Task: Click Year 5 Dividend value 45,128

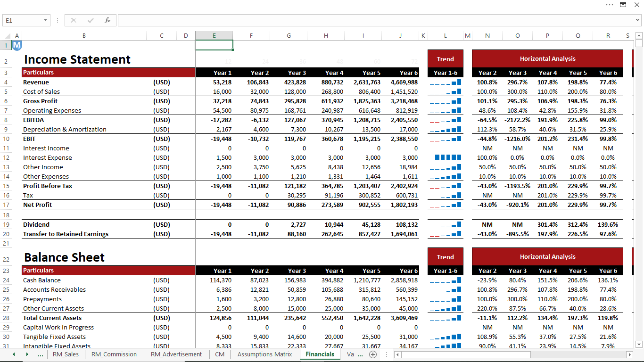Action: click(x=371, y=225)
